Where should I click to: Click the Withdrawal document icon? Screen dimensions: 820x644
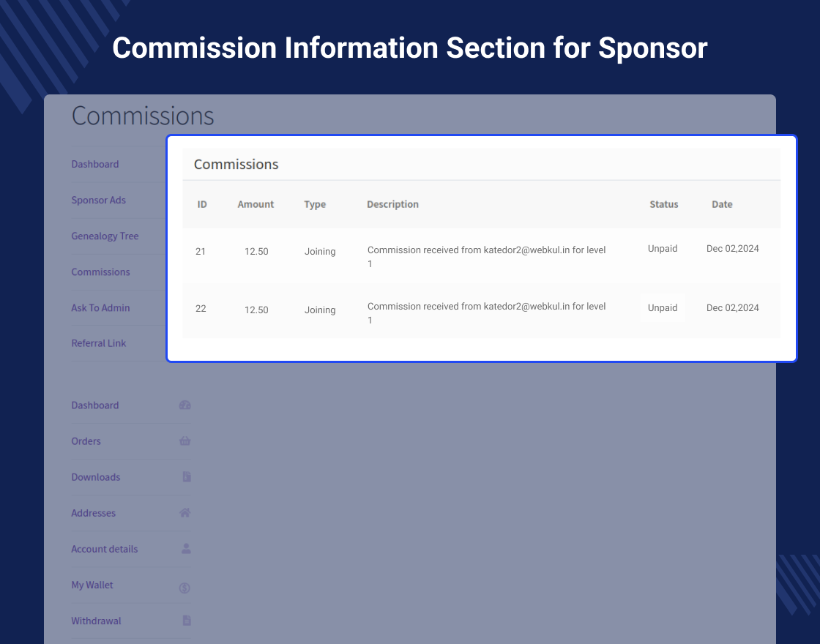click(187, 621)
